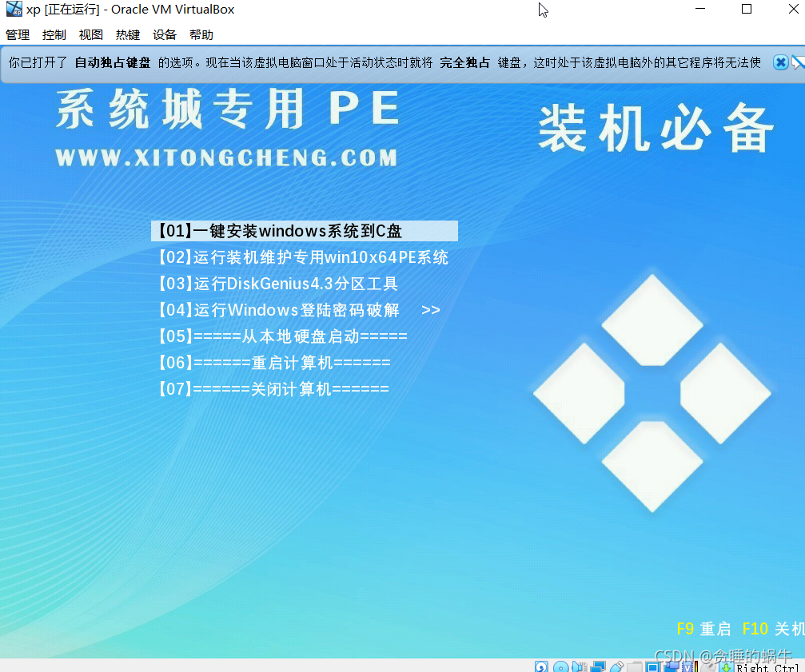Open the 帮助 menu
This screenshot has width=805, height=672.
point(201,35)
